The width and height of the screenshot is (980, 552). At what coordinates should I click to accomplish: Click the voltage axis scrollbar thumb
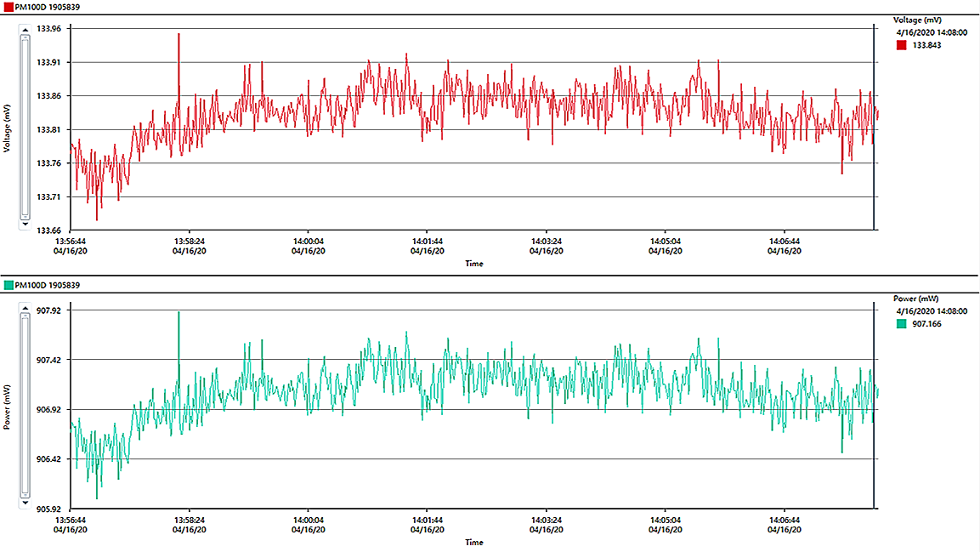point(25,128)
